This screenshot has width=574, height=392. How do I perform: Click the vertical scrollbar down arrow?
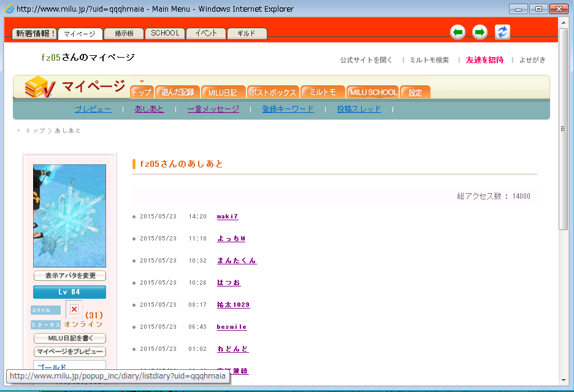point(564,380)
